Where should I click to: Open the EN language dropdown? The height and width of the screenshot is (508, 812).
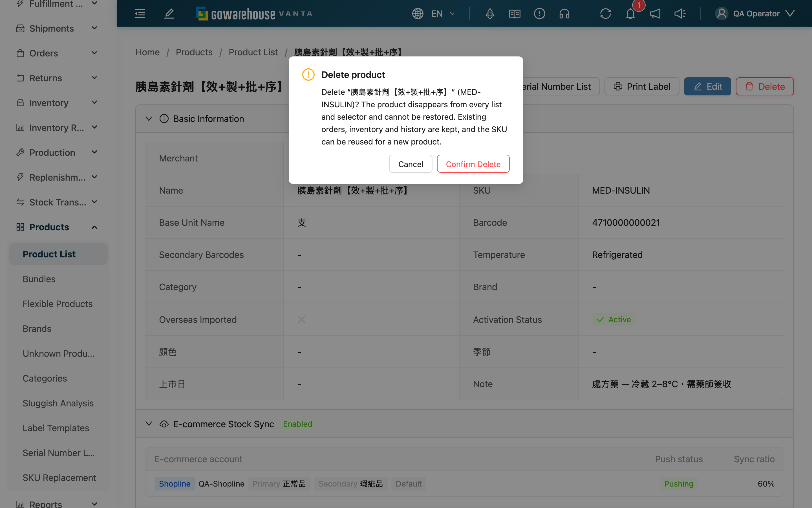(x=443, y=14)
